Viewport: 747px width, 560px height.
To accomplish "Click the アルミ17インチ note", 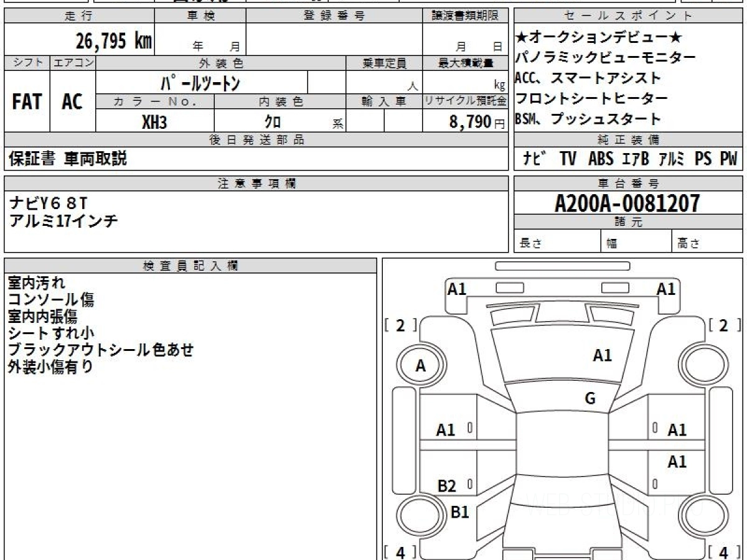I will click(x=63, y=220).
